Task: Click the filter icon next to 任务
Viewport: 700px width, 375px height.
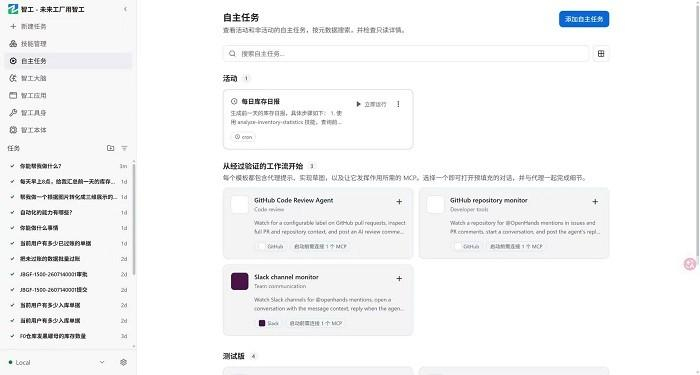Action: tap(125, 148)
